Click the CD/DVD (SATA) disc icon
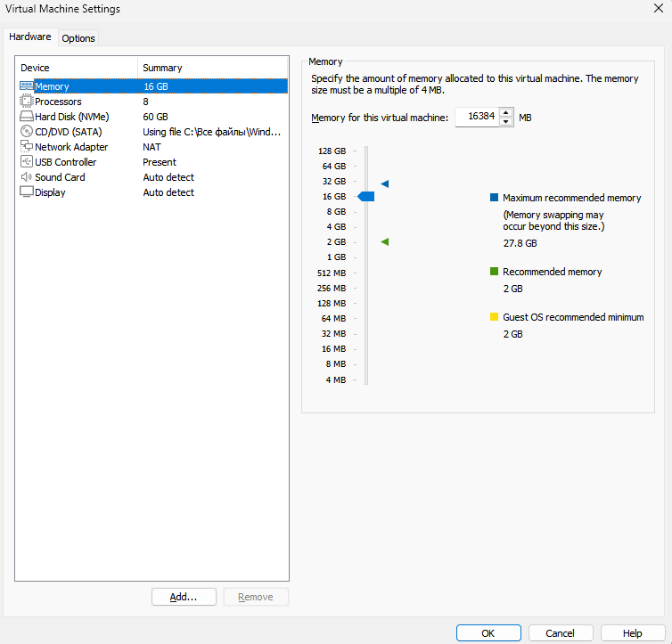 (26, 131)
